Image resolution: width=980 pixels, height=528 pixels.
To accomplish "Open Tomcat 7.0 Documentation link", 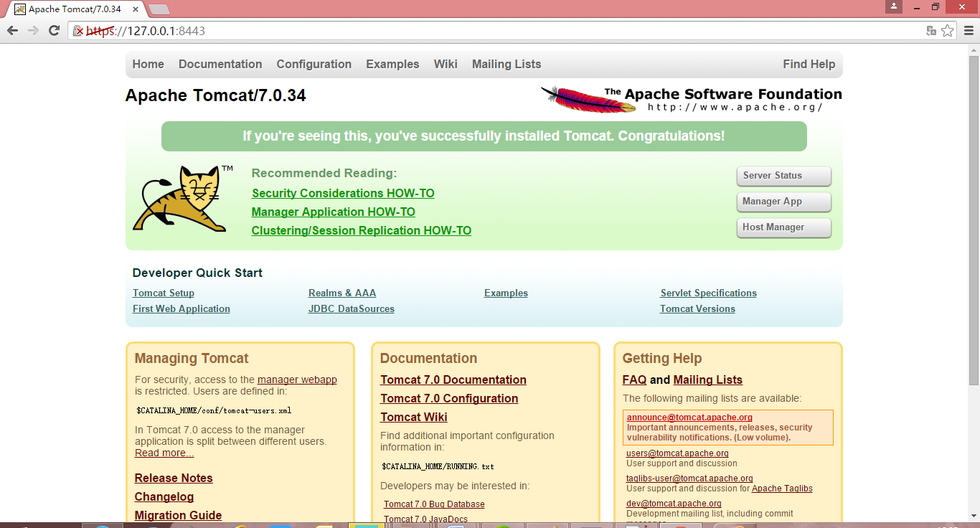I will click(x=453, y=379).
